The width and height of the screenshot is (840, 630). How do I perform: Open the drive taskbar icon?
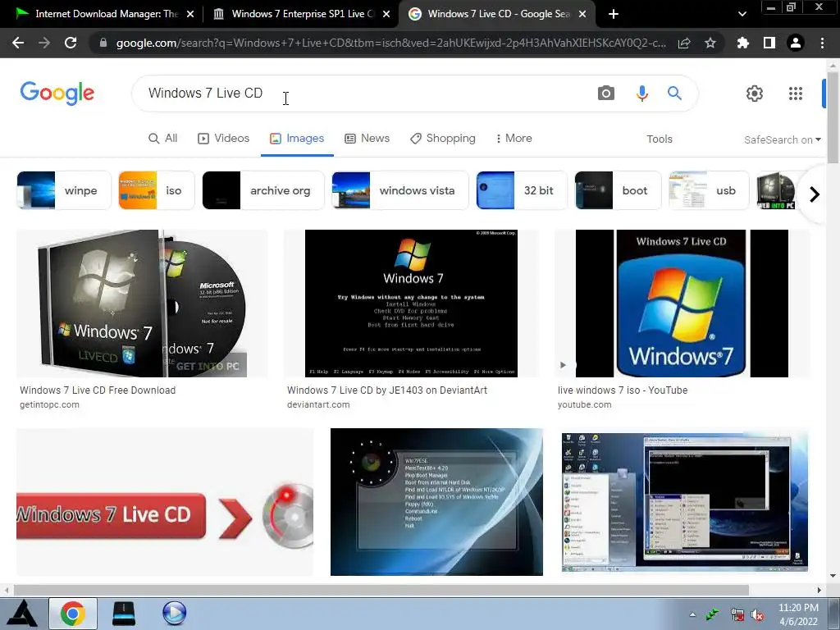coord(124,614)
